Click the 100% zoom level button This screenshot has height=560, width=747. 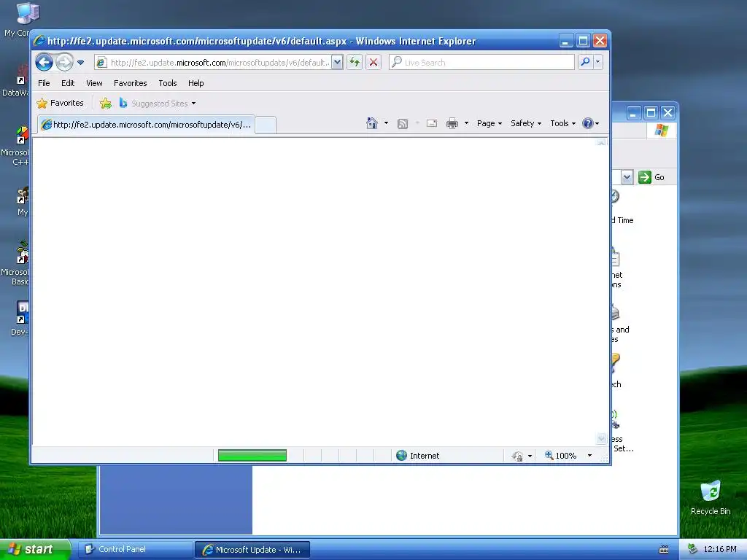coord(561,456)
